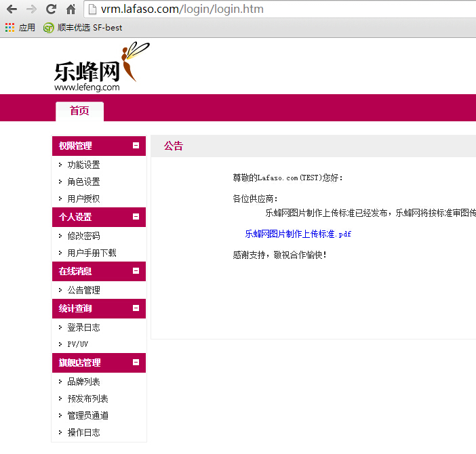
Task: Open 修改密码 in the sidebar
Action: click(83, 236)
